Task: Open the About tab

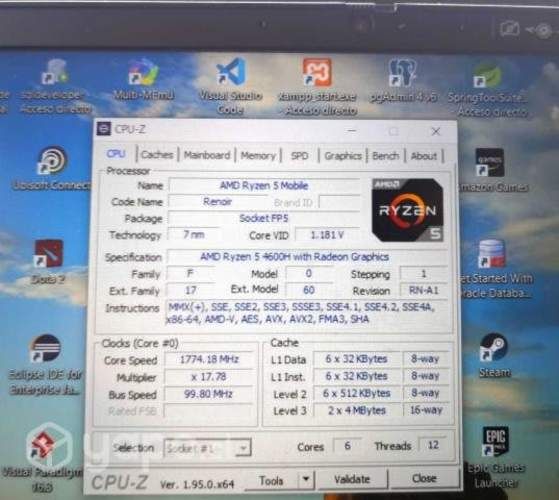Action: [424, 156]
